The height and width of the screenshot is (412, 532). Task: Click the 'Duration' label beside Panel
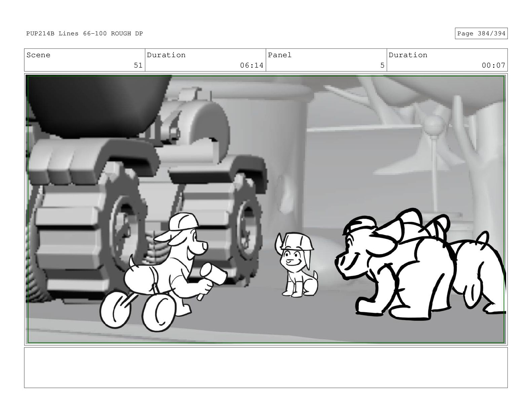[408, 55]
